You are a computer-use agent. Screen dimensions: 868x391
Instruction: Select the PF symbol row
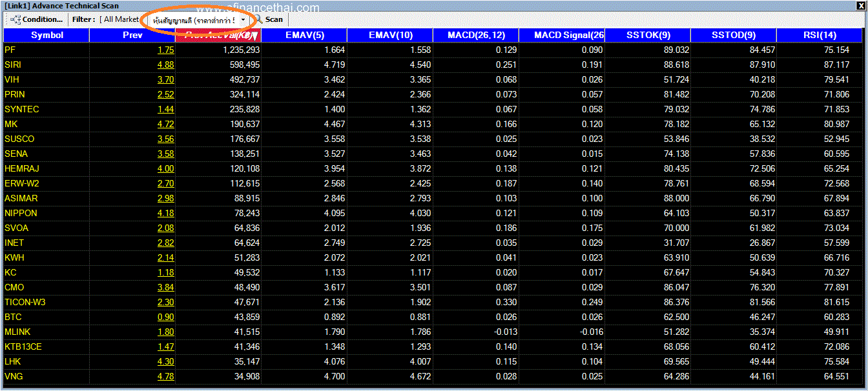tap(434, 50)
